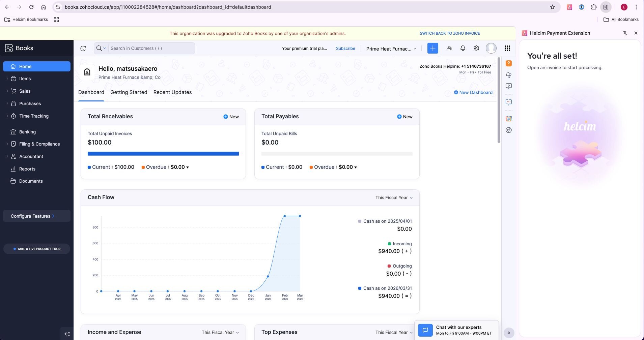
Task: Unpin the Helcim Payment Extension panel
Action: click(625, 33)
